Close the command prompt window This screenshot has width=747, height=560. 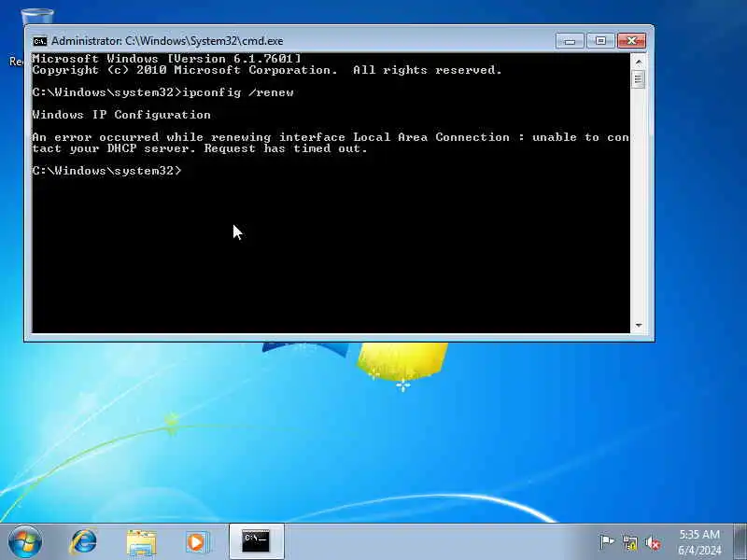(631, 41)
